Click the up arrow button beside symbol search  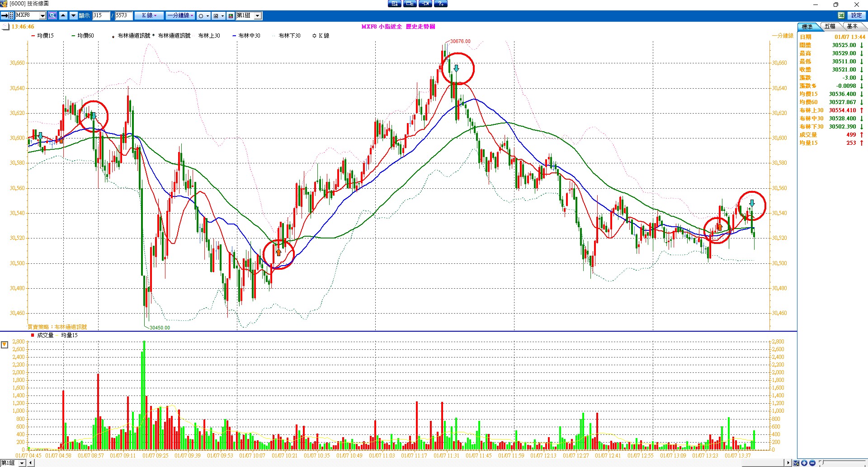pyautogui.click(x=63, y=16)
